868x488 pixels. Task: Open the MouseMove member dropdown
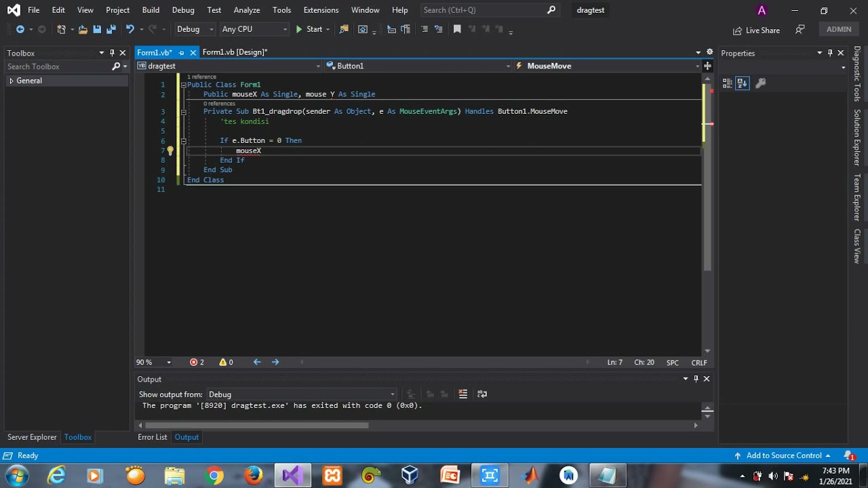pos(607,66)
